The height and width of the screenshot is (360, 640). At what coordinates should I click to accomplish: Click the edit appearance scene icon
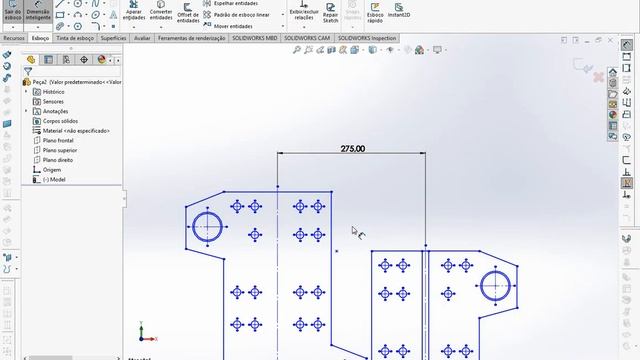tap(419, 50)
